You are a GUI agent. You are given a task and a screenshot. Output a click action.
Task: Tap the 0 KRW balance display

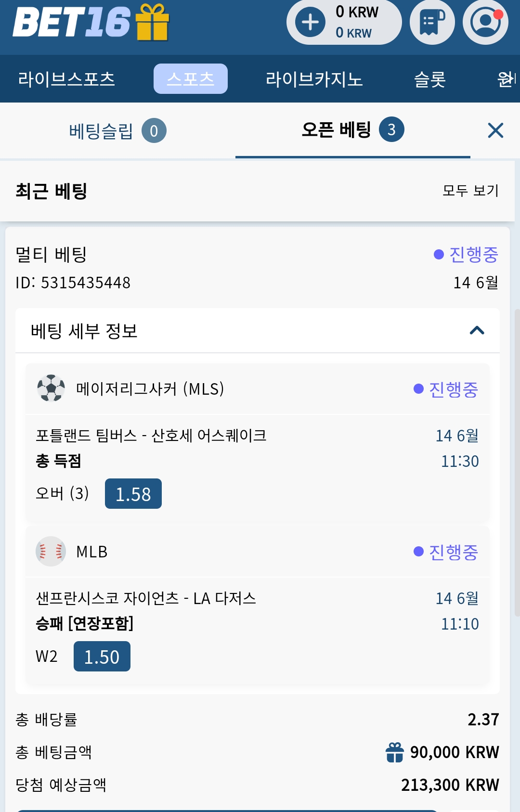pyautogui.click(x=357, y=22)
